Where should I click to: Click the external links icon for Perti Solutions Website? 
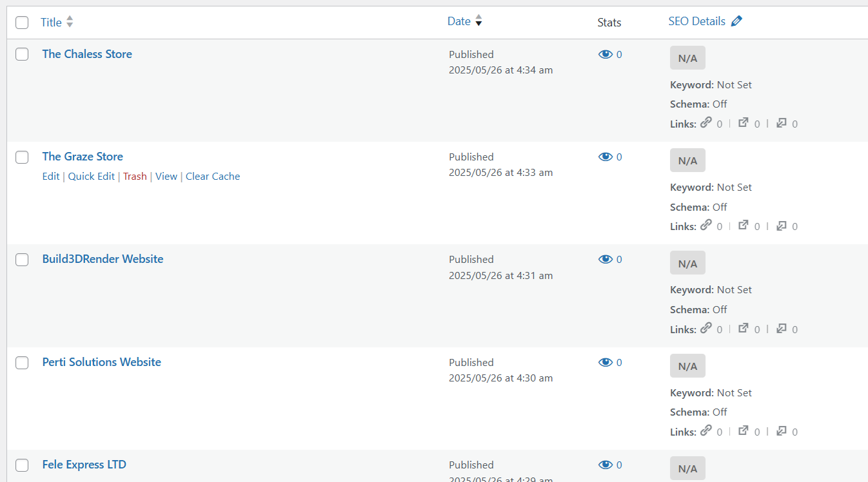(x=744, y=431)
